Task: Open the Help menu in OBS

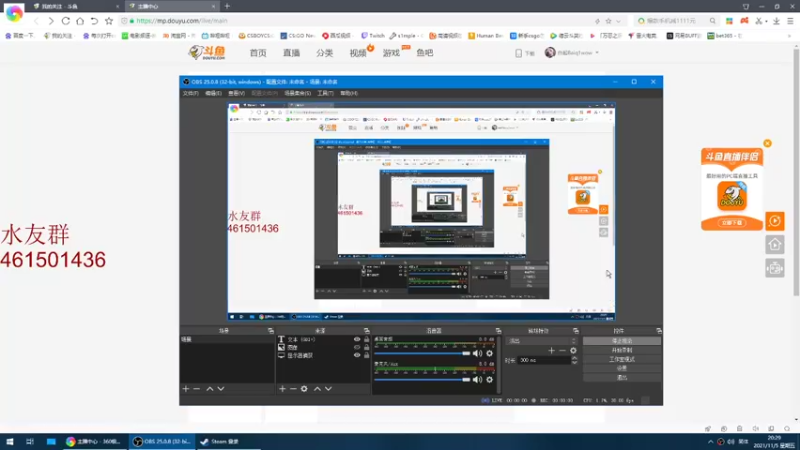Action: pos(349,93)
